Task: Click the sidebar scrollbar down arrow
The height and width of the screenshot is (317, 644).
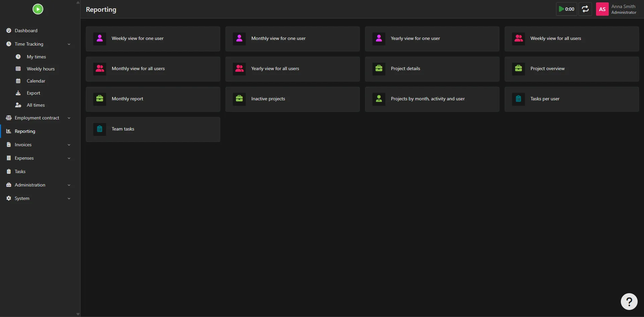Action: click(78, 314)
